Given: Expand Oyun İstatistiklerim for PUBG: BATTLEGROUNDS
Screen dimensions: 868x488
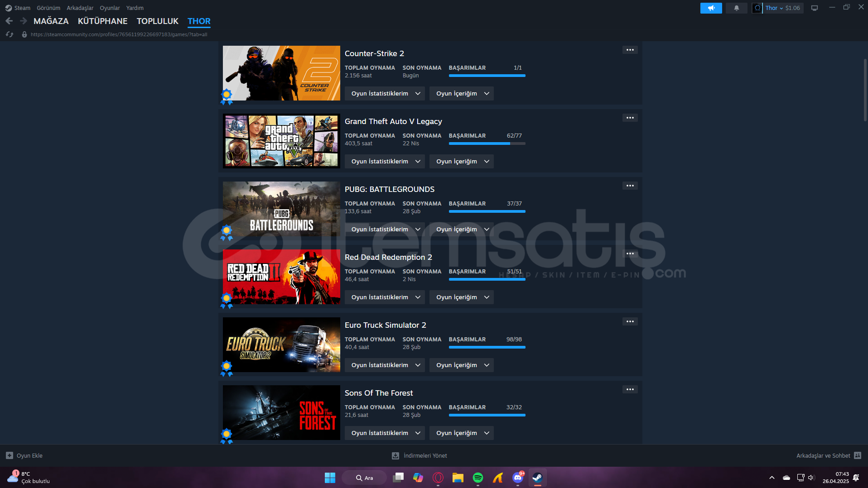Looking at the screenshot, I should click(385, 229).
